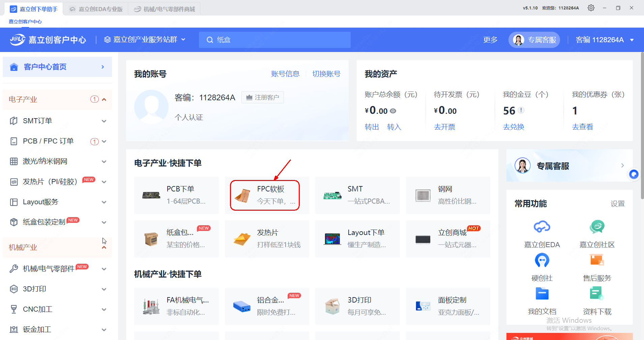The height and width of the screenshot is (340, 644).
Task: Click the floating blue chat bubble icon
Action: pyautogui.click(x=634, y=174)
